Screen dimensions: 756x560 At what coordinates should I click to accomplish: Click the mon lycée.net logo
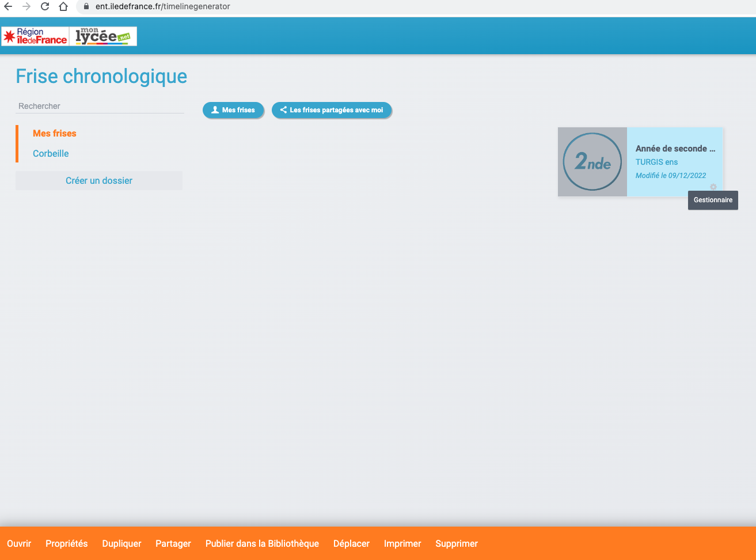[x=103, y=36]
